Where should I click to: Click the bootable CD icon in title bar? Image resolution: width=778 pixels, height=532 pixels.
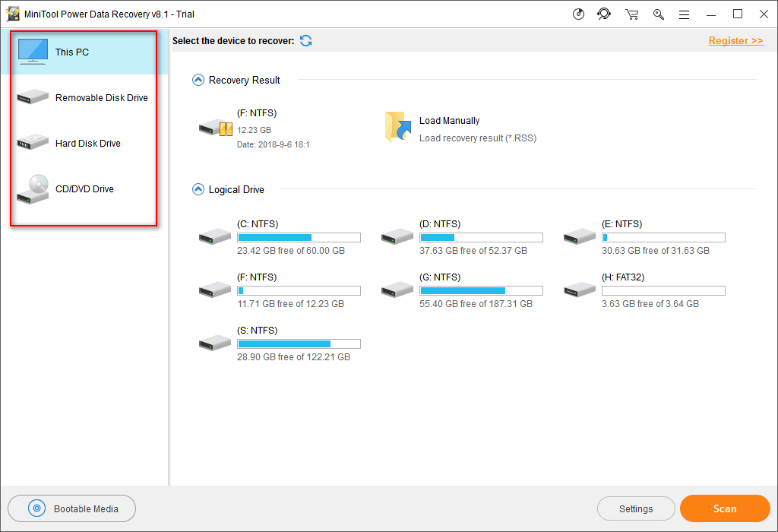pos(578,14)
